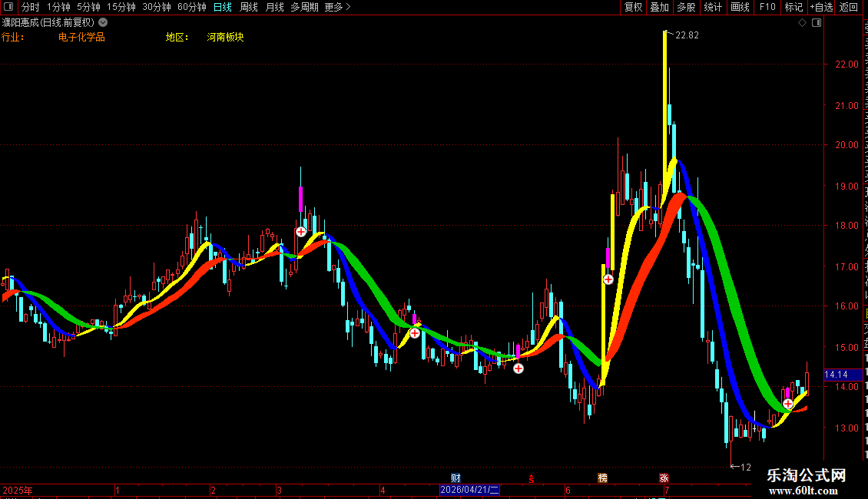Click the 2025年 label on time axis
The image size is (868, 499).
click(17, 490)
